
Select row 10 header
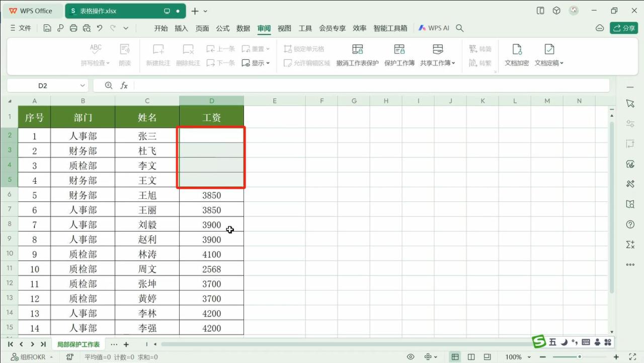pos(10,254)
